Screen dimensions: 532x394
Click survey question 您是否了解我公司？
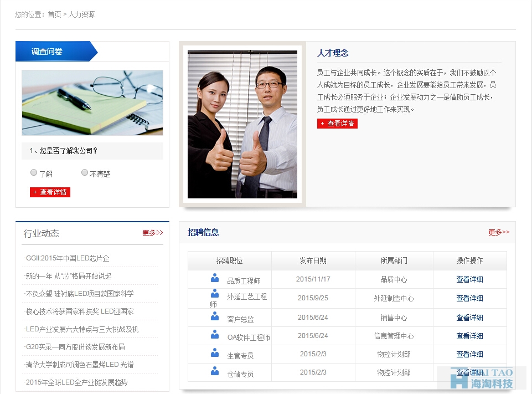tap(64, 151)
